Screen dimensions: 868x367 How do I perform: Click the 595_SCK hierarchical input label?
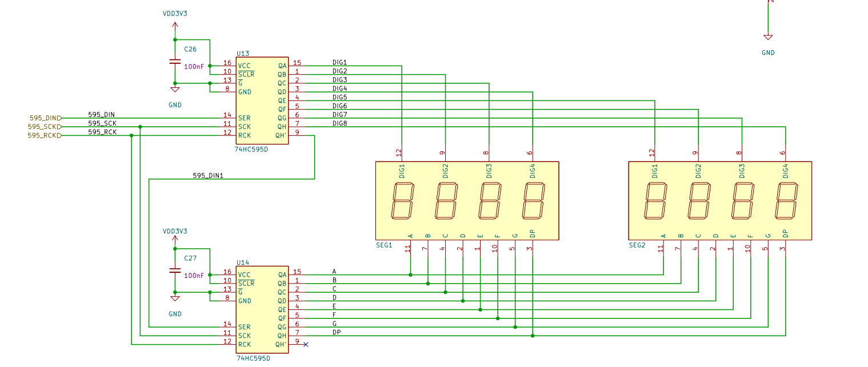click(x=44, y=127)
